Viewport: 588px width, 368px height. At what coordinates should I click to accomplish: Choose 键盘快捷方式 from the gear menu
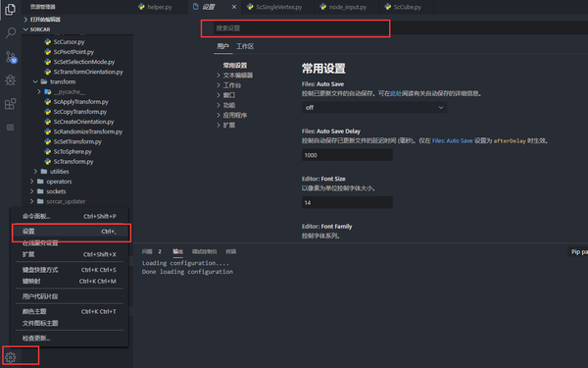[x=70, y=270]
